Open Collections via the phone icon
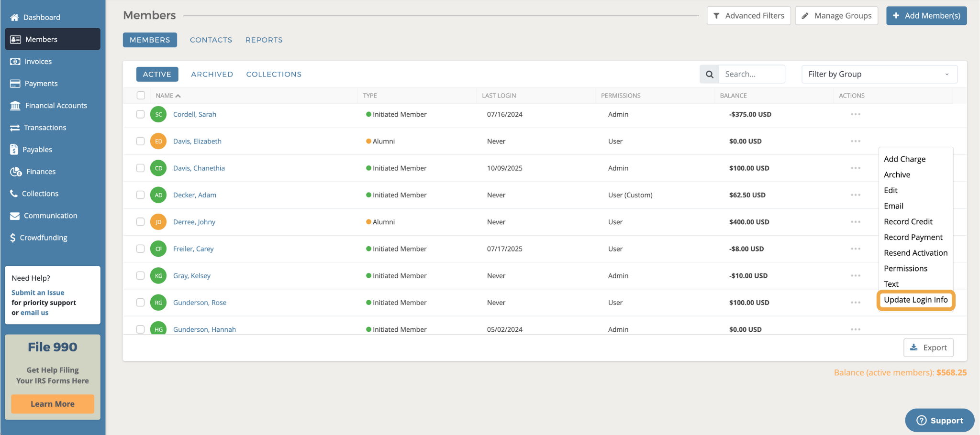980x435 pixels. coord(14,194)
